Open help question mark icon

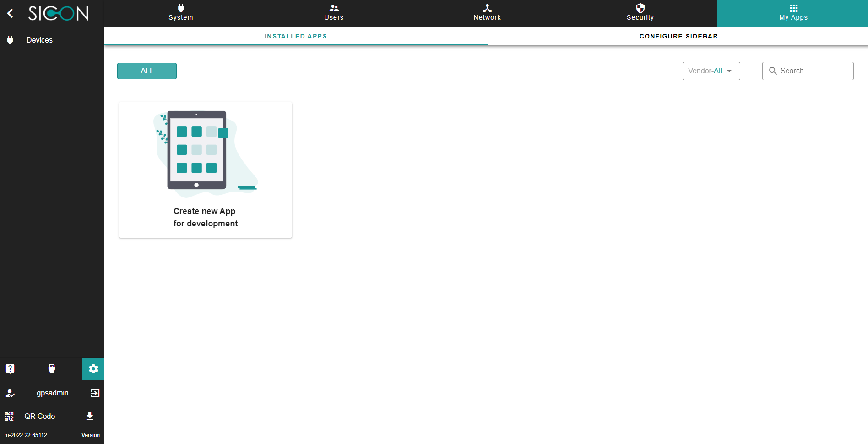coord(10,369)
